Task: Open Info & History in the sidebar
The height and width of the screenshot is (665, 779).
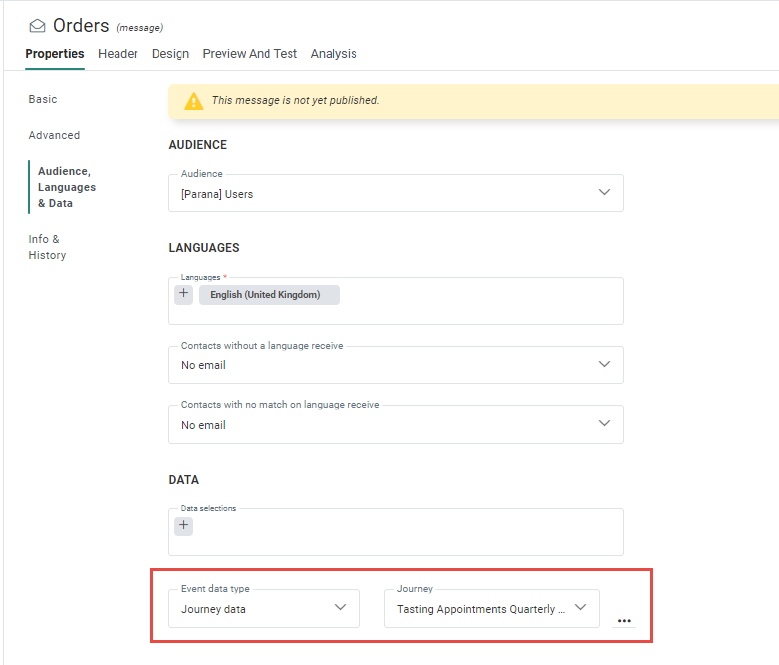Action: tap(47, 247)
